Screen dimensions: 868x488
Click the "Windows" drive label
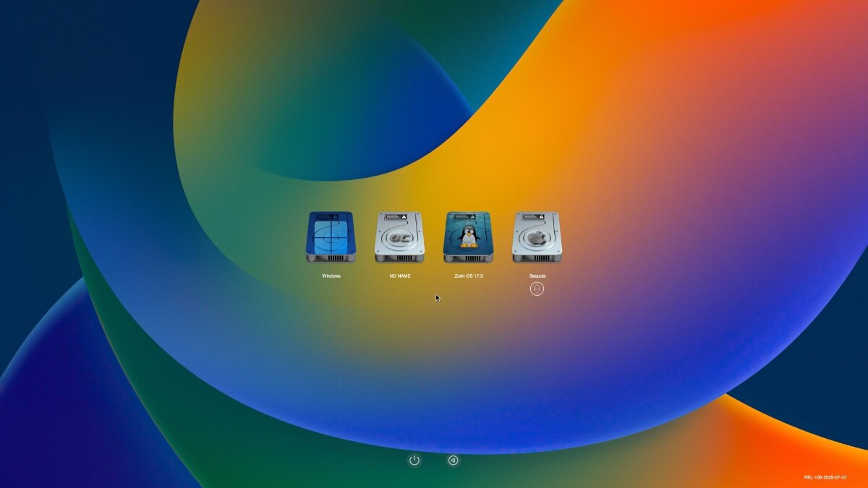(331, 276)
